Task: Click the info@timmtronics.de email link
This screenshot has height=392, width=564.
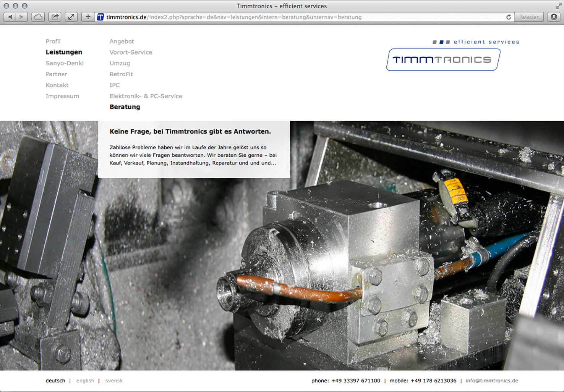Action: tap(492, 381)
